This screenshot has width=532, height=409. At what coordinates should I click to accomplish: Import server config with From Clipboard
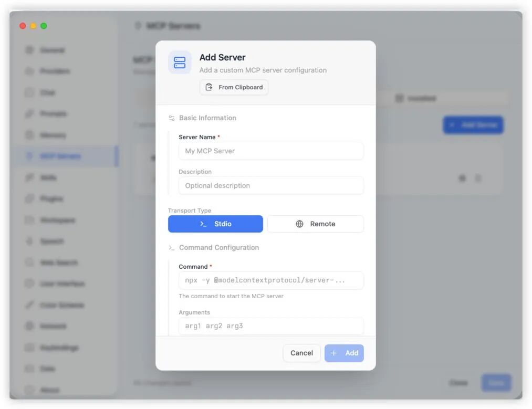click(234, 87)
